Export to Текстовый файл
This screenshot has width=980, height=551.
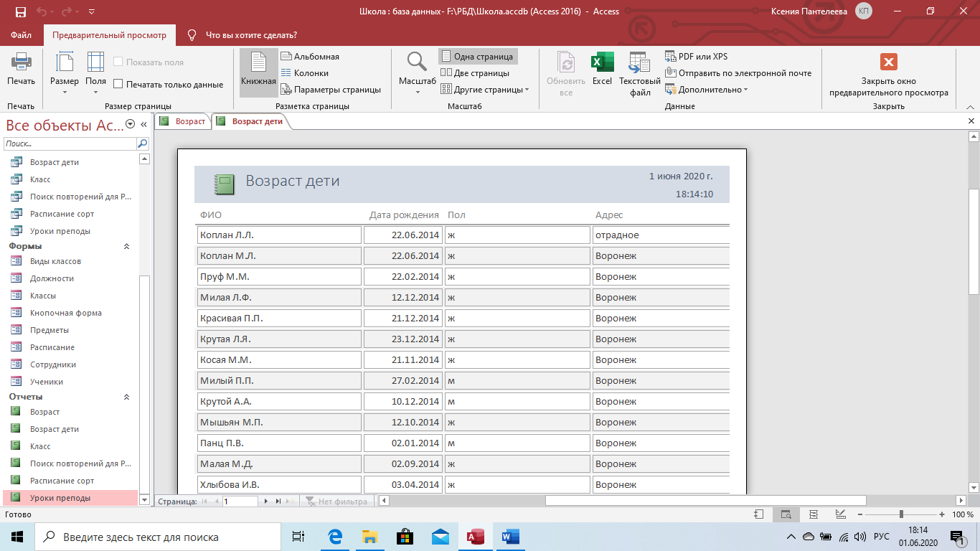(640, 73)
